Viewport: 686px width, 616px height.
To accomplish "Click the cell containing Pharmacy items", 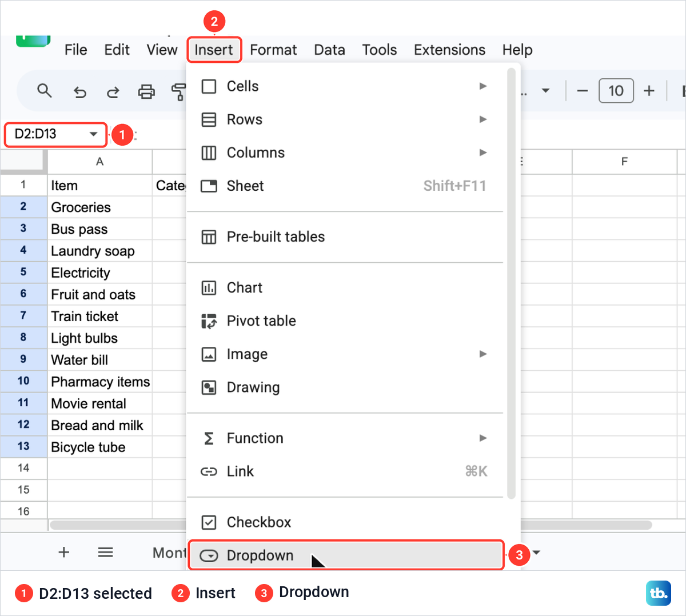I will point(99,381).
